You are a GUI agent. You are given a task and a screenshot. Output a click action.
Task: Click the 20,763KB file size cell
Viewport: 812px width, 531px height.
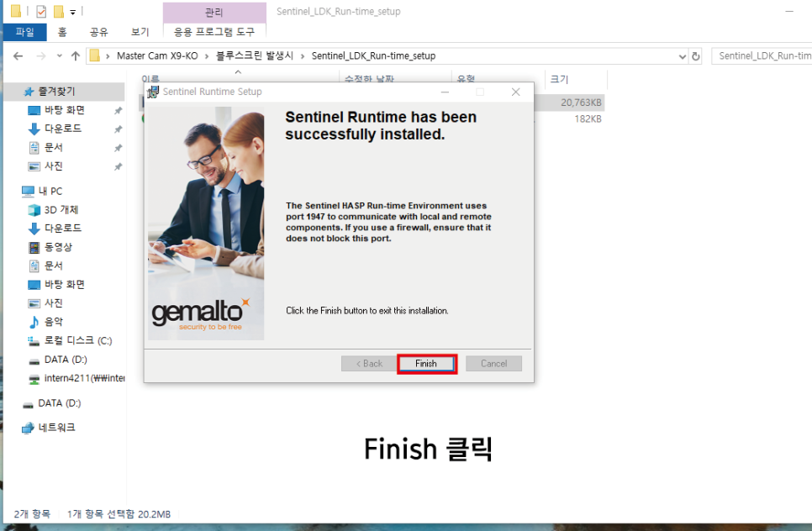[581, 103]
